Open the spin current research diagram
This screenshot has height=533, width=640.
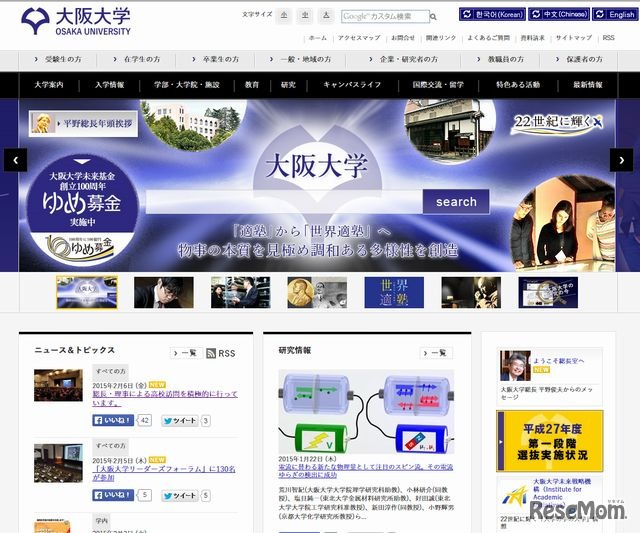[366, 411]
